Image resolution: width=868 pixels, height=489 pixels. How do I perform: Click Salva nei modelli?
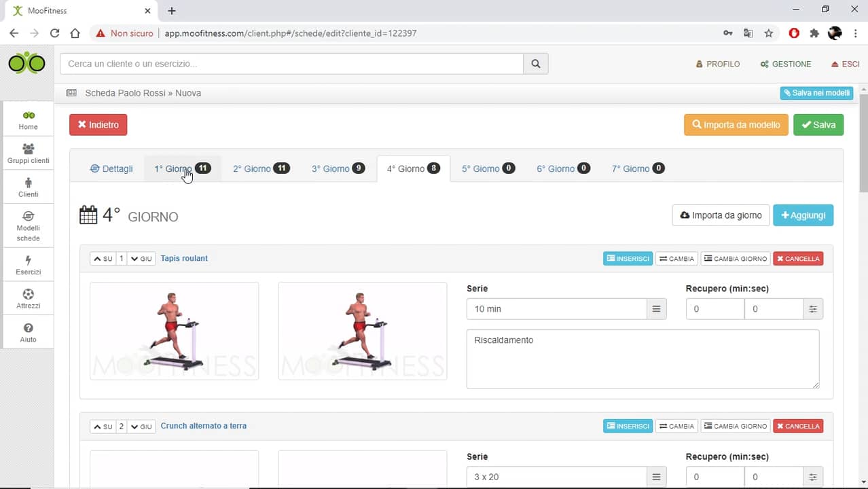[x=816, y=93]
